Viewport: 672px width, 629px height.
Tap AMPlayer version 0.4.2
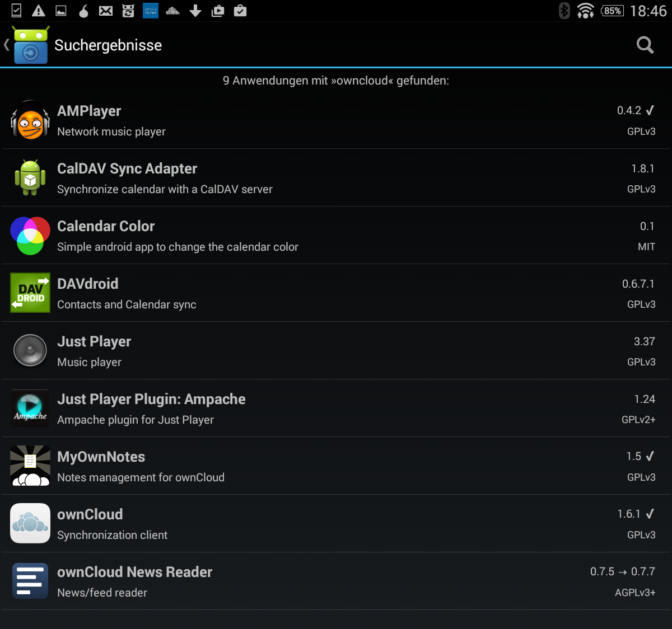[x=629, y=110]
